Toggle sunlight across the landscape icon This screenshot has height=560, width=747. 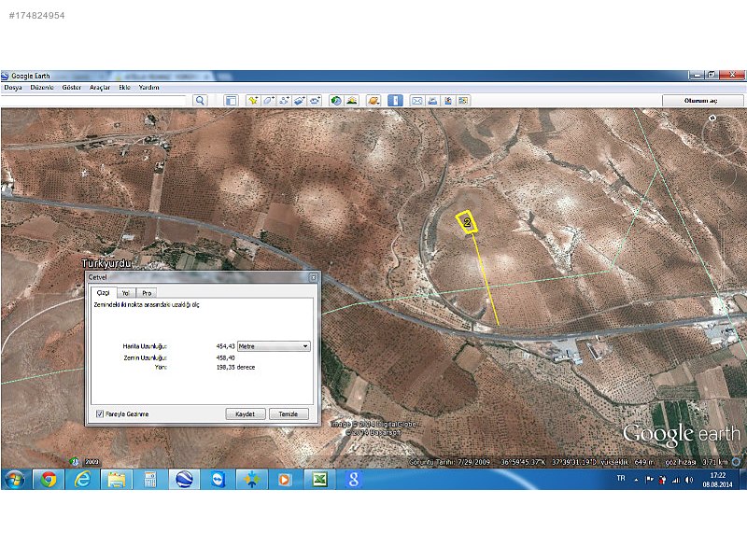click(352, 101)
